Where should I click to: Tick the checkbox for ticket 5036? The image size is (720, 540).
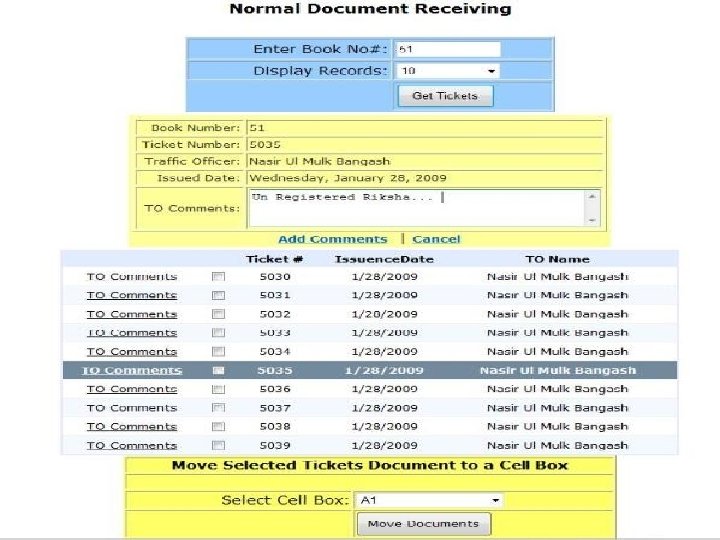[218, 389]
